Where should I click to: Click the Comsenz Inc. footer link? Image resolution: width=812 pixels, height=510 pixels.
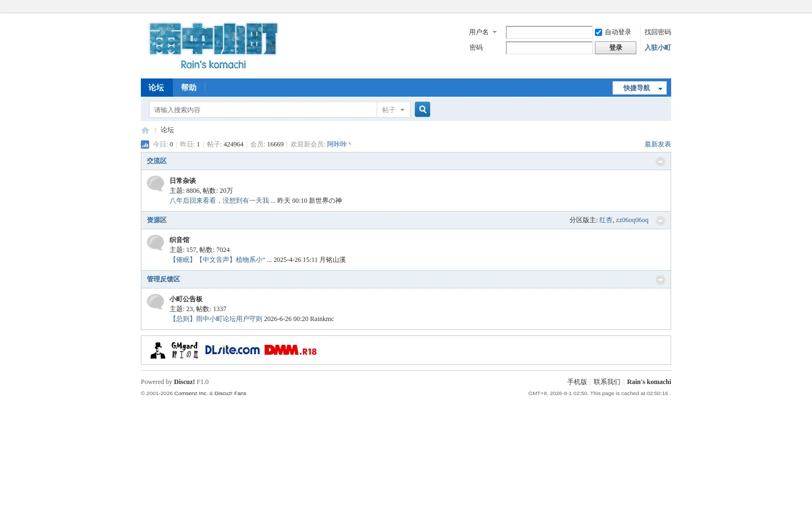[191, 393]
